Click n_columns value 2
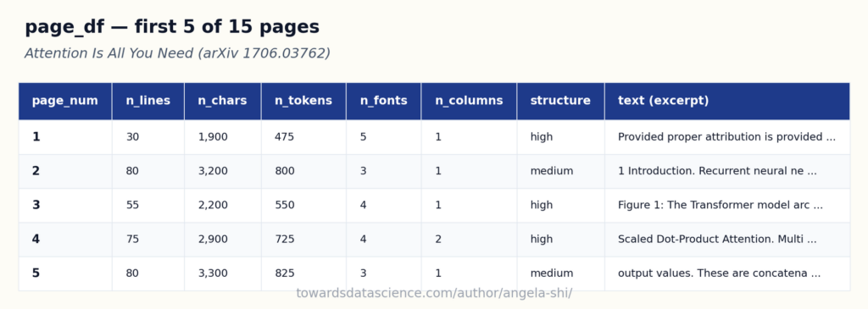The image size is (868, 309). 438,240
